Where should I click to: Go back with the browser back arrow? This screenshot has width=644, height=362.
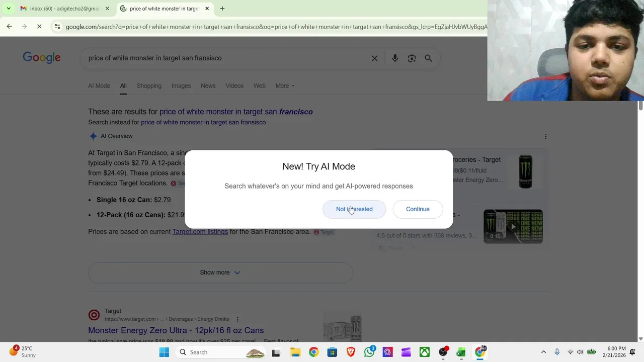coord(9,26)
